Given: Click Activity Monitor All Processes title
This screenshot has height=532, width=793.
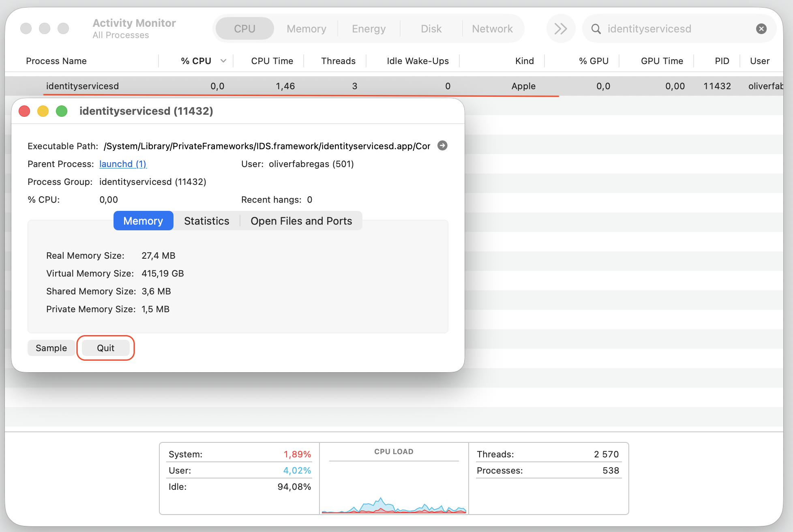Looking at the screenshot, I should [134, 28].
